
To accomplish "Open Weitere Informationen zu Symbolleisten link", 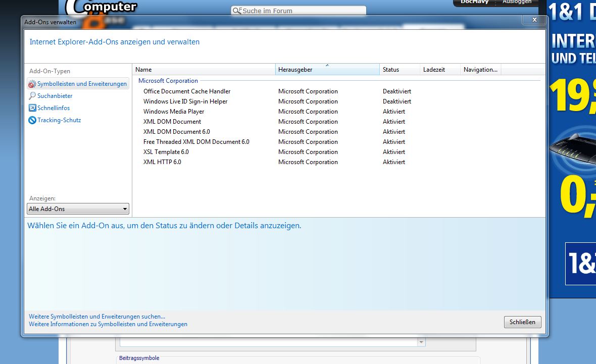I will click(x=108, y=324).
